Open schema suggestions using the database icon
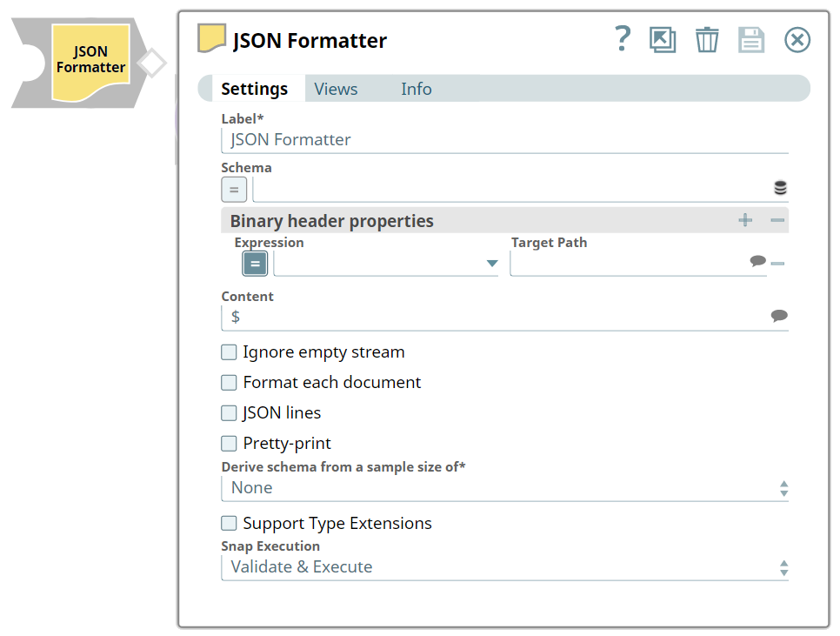The width and height of the screenshot is (840, 636). coord(780,187)
